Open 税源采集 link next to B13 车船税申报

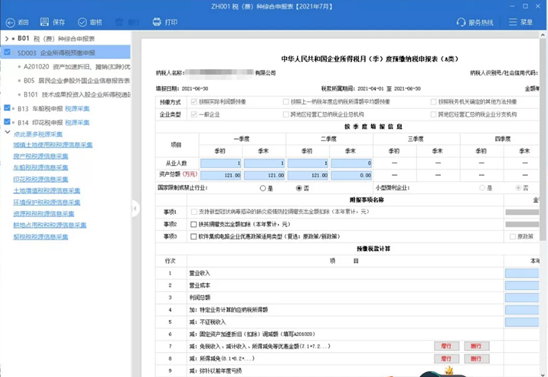click(x=77, y=109)
